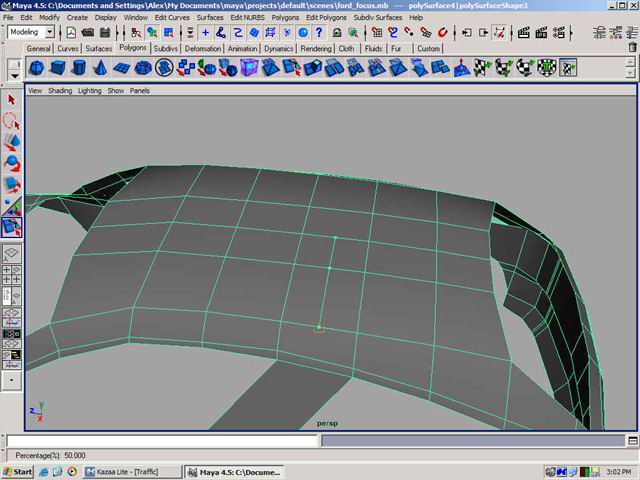Open the Edit Polygons menu
The image size is (640, 480).
coord(325,17)
